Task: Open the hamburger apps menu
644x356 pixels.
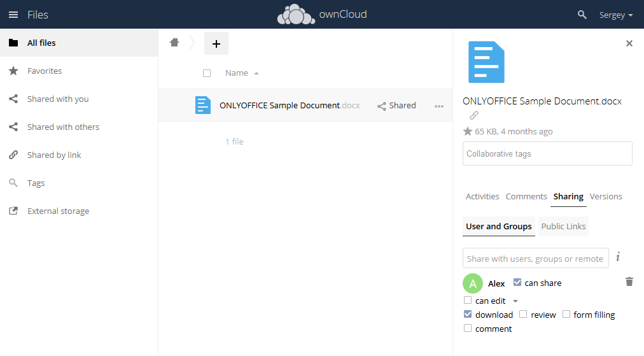Action: click(13, 15)
